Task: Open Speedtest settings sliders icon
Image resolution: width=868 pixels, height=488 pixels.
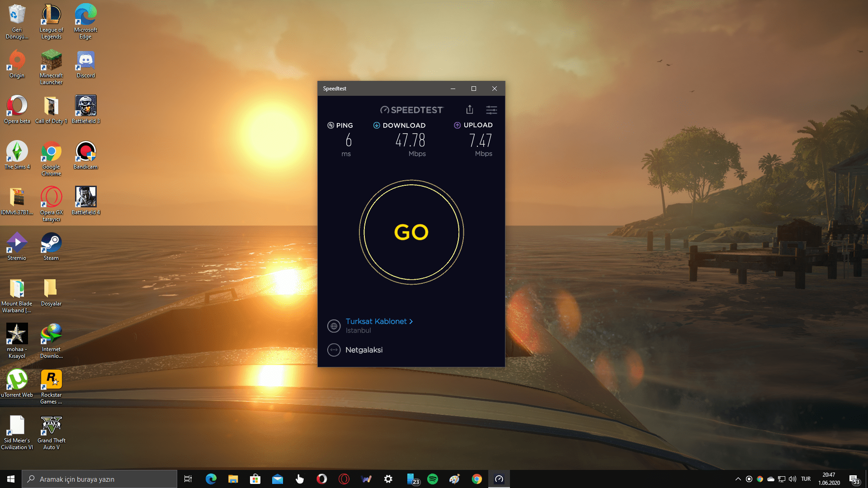Action: pos(491,110)
